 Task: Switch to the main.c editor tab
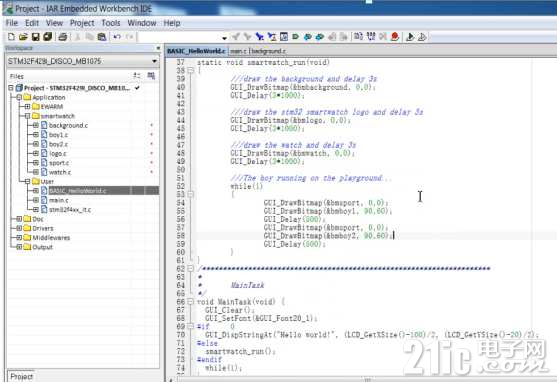[238, 51]
